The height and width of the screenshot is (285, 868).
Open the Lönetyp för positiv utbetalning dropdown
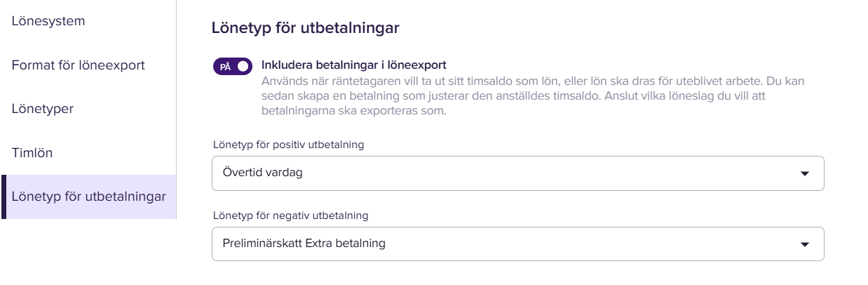517,173
